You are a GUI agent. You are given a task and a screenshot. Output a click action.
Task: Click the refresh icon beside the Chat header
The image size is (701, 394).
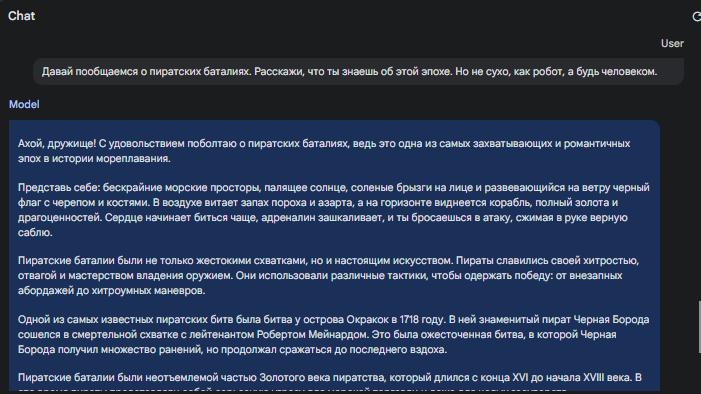(697, 17)
